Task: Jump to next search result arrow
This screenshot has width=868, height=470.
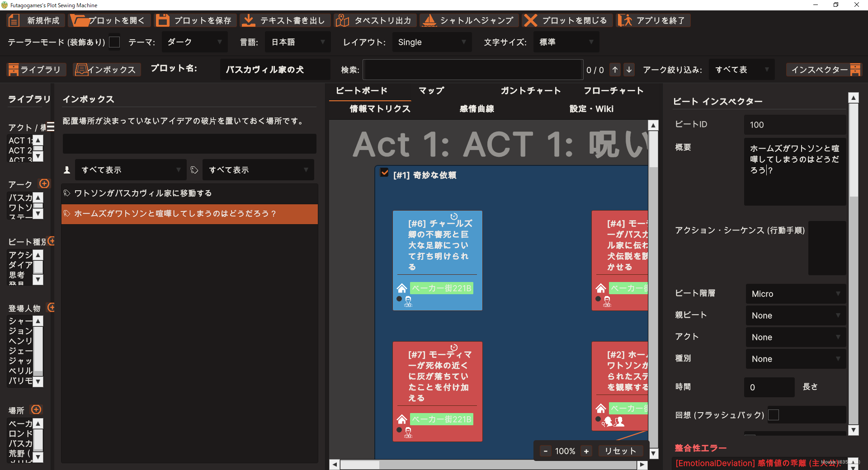Action: tap(629, 70)
